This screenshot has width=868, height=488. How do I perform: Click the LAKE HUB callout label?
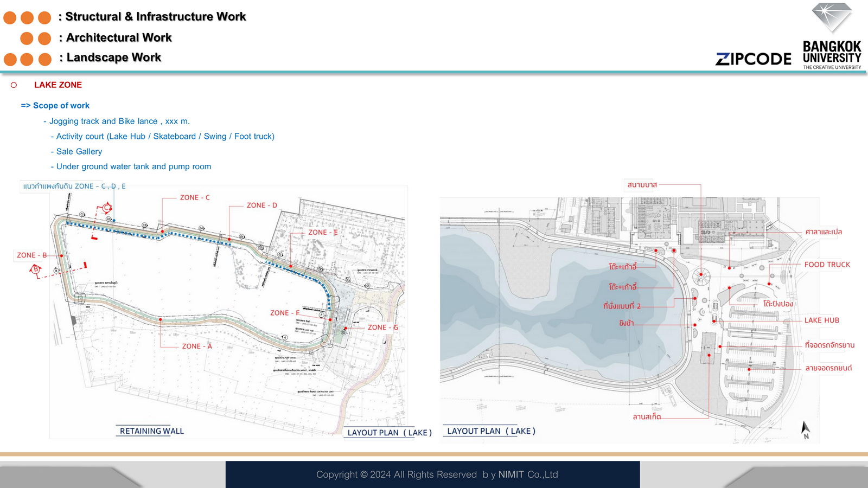821,320
